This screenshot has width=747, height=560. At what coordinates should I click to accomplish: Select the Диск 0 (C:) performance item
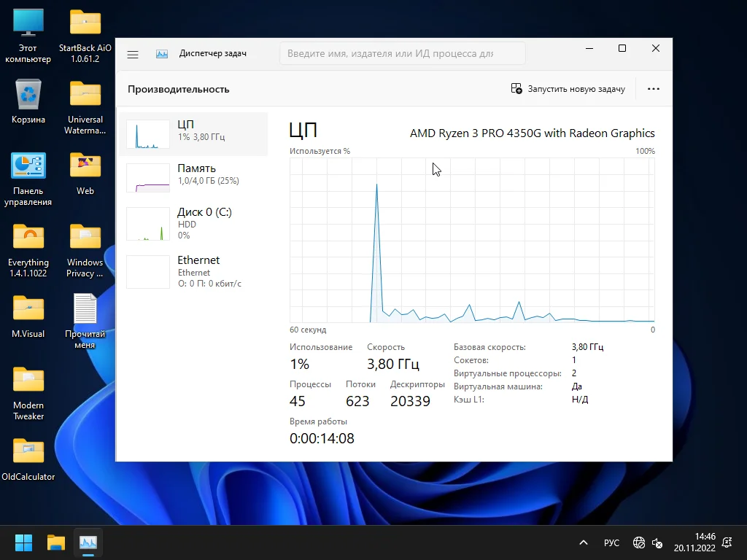pos(193,224)
